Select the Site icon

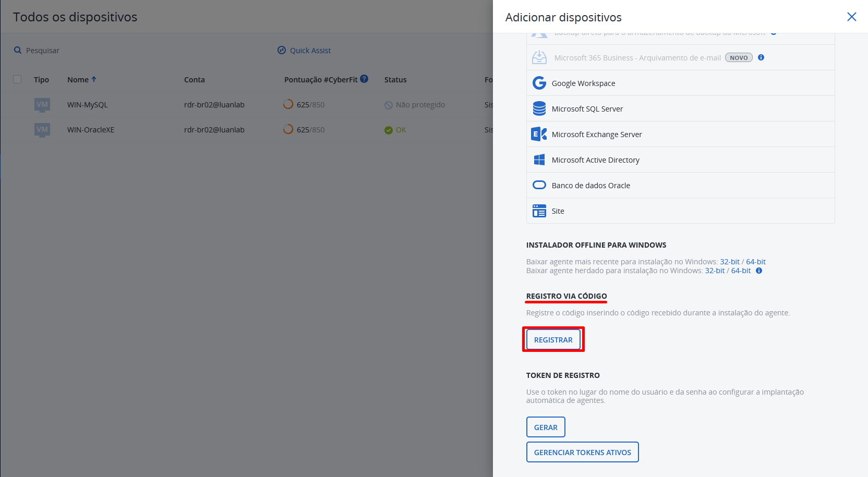click(x=539, y=211)
